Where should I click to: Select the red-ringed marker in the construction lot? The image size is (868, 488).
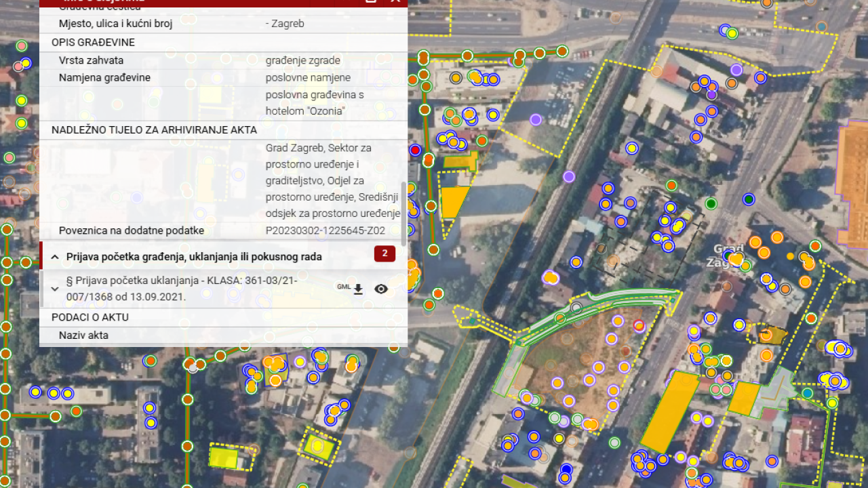(x=639, y=325)
